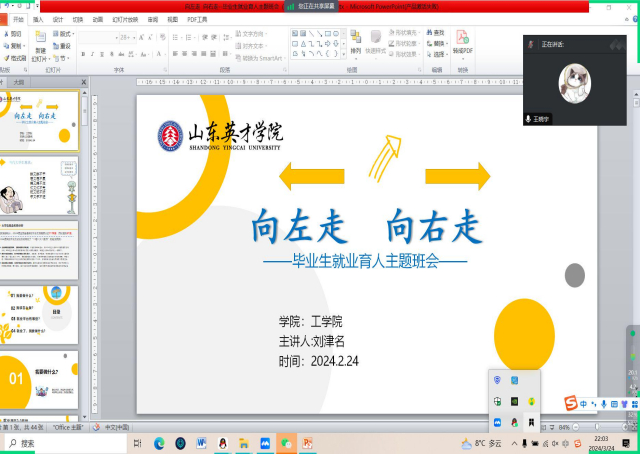Open the 动画 ribbon tab
This screenshot has width=640, height=454.
[x=96, y=19]
